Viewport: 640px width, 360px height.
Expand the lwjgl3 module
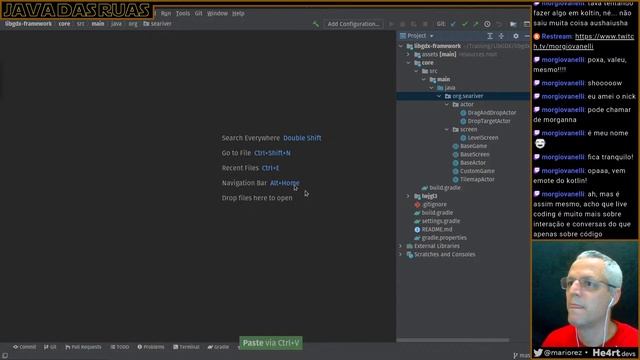click(408, 196)
